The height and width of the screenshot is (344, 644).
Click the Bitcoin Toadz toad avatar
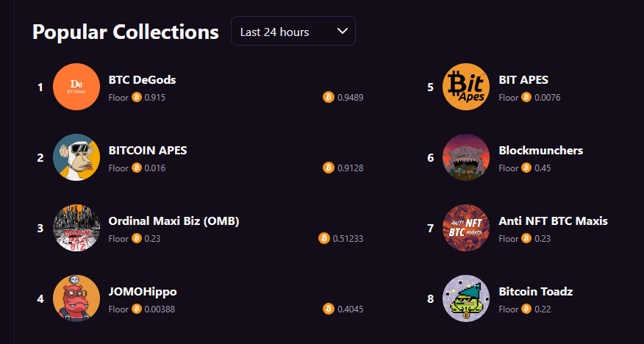tap(467, 298)
